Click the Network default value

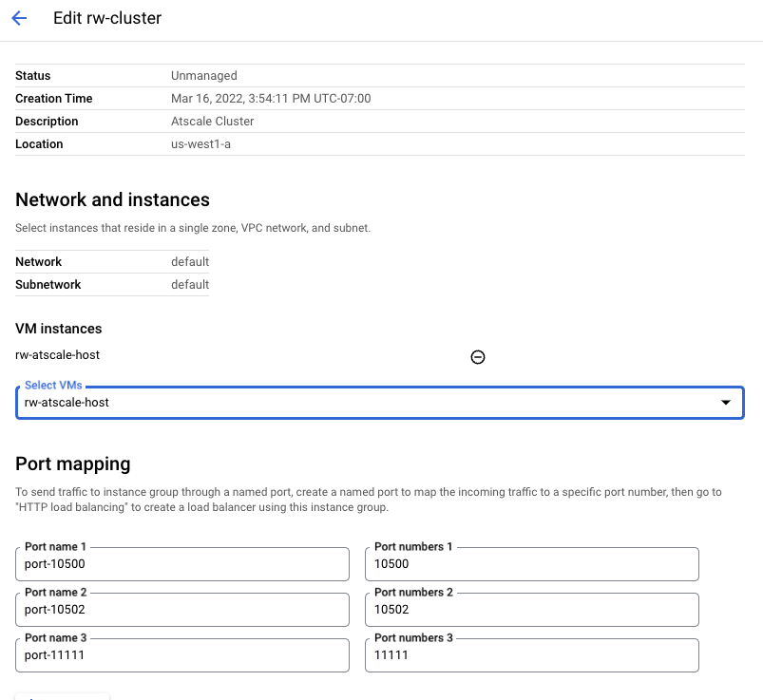[190, 262]
